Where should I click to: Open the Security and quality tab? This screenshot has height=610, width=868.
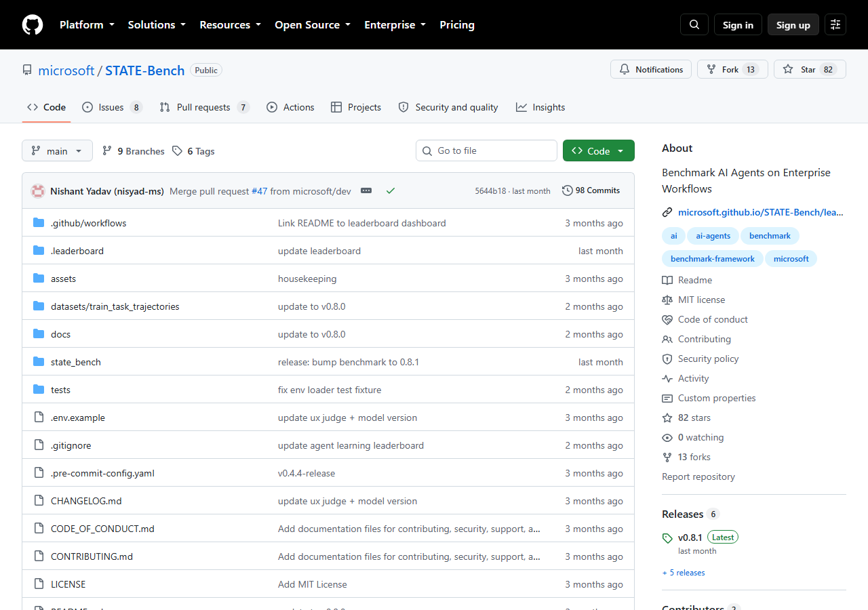pyautogui.click(x=448, y=107)
